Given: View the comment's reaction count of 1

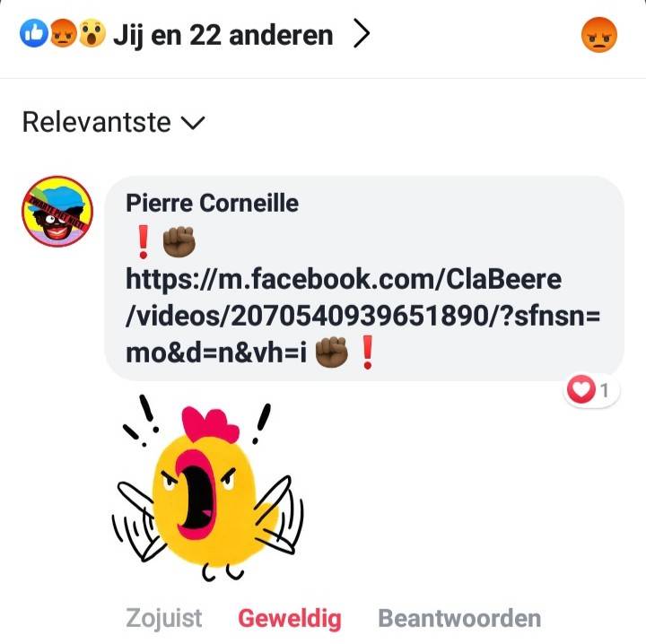Looking at the screenshot, I should (605, 390).
